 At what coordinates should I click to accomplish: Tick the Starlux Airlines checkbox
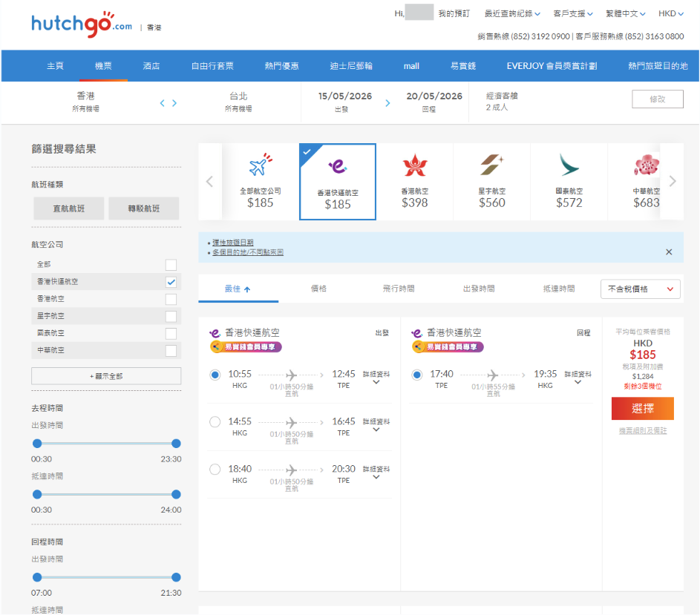(171, 317)
